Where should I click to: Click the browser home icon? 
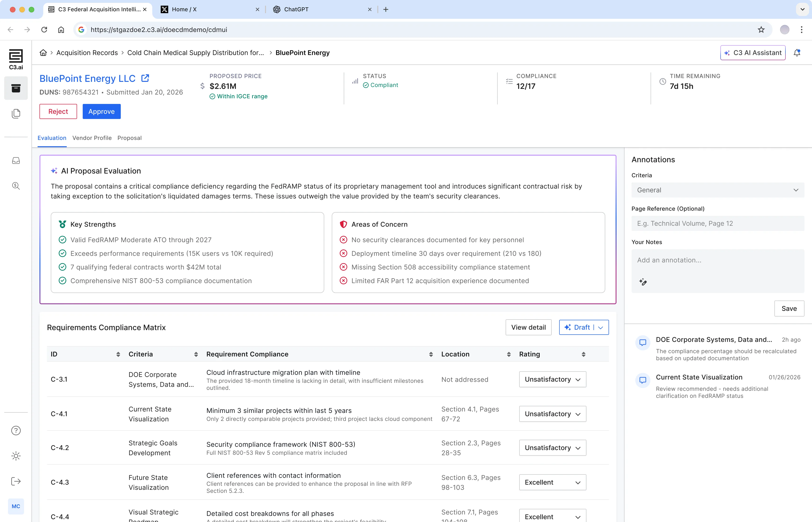click(x=61, y=29)
